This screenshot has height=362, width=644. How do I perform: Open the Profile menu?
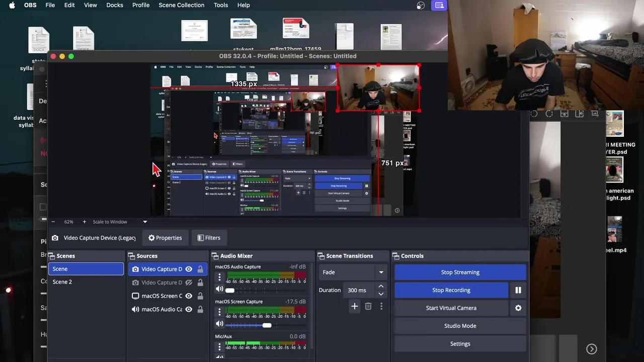(x=141, y=5)
